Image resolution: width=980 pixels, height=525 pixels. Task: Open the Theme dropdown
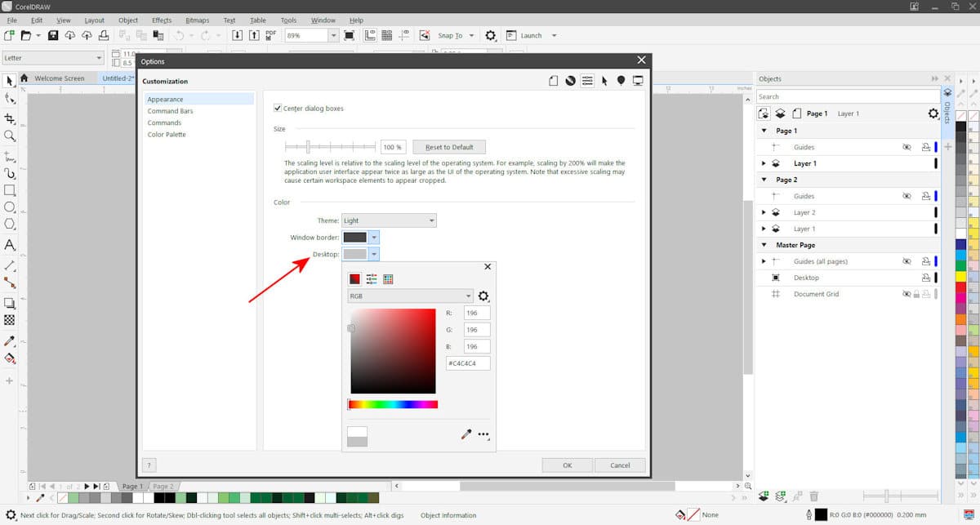389,220
